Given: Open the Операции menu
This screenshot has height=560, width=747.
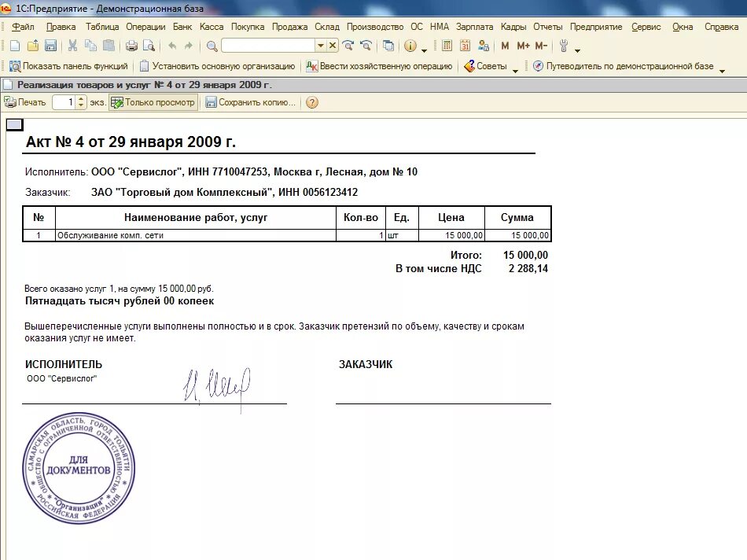Looking at the screenshot, I should (145, 27).
